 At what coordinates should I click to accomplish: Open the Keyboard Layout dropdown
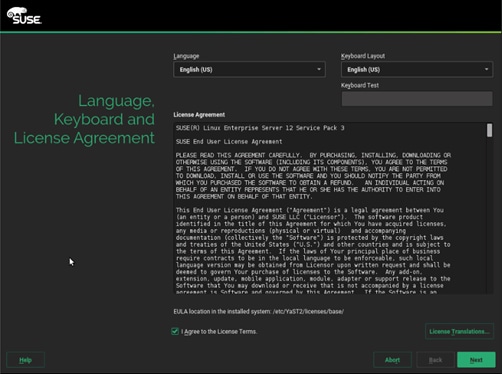click(417, 69)
